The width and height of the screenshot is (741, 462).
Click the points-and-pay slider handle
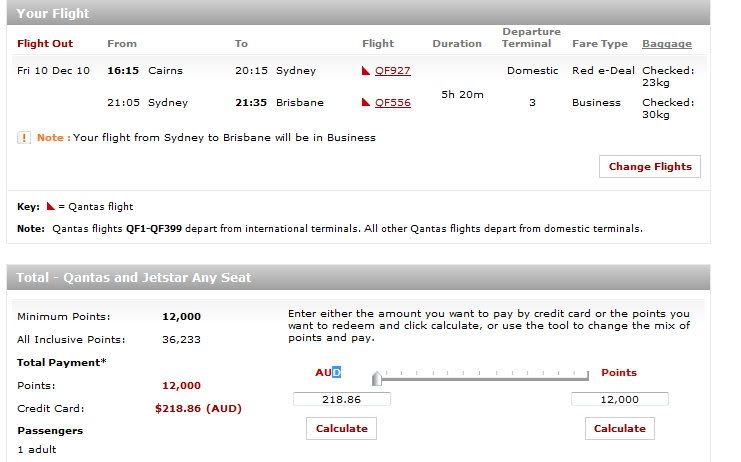(377, 378)
